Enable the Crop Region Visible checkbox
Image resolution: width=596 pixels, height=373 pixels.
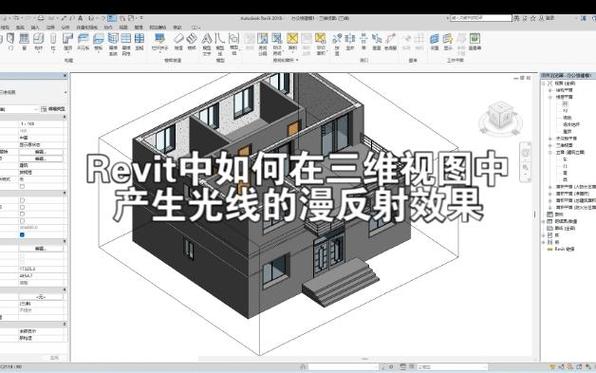[22, 207]
